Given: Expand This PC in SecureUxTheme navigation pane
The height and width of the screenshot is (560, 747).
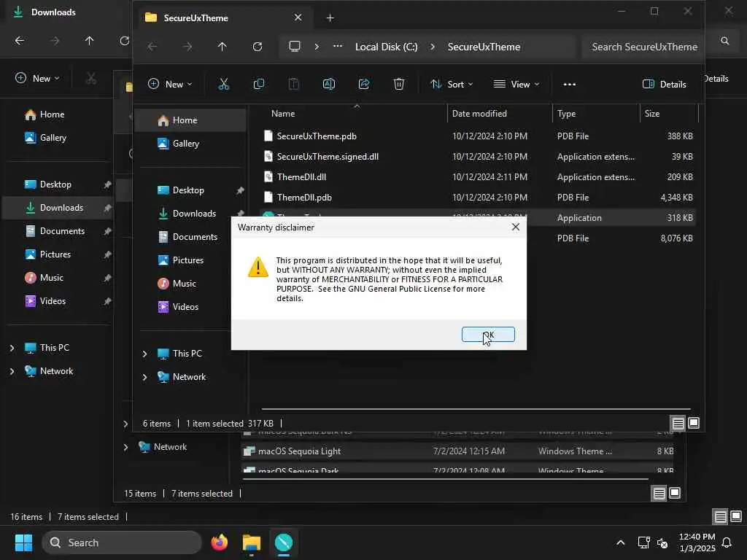Looking at the screenshot, I should [145, 354].
